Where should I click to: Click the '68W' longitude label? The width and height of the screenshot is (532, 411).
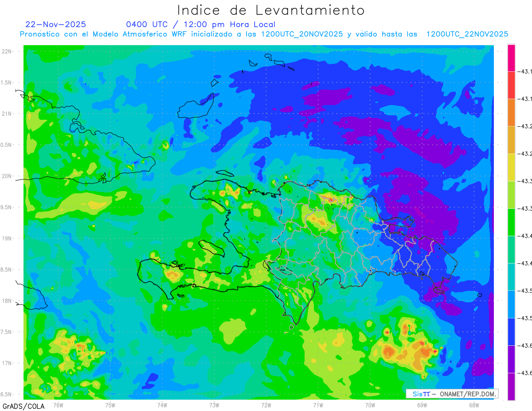click(474, 405)
